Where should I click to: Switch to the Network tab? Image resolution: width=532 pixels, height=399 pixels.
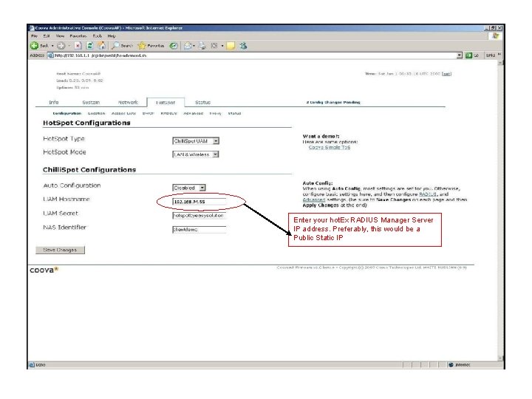click(128, 102)
